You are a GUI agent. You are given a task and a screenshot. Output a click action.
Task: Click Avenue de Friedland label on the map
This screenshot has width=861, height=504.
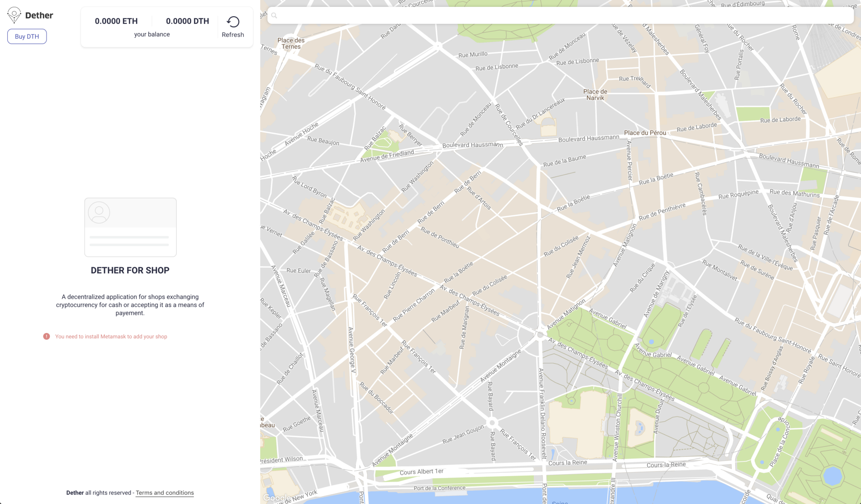pos(387,156)
